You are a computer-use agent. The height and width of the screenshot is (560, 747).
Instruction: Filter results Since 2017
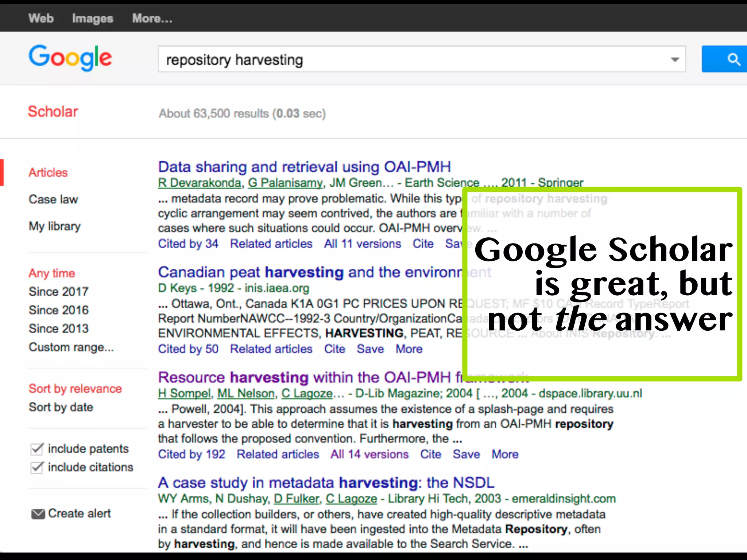[59, 292]
